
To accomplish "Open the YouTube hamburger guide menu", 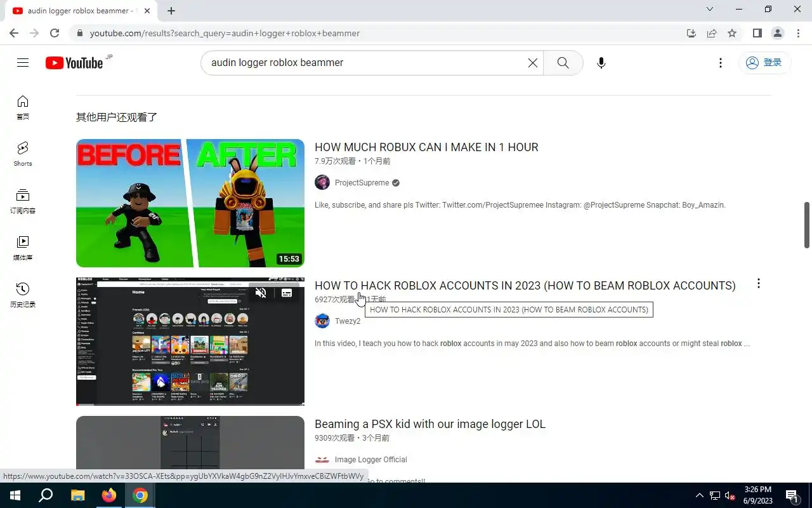I will 23,62.
